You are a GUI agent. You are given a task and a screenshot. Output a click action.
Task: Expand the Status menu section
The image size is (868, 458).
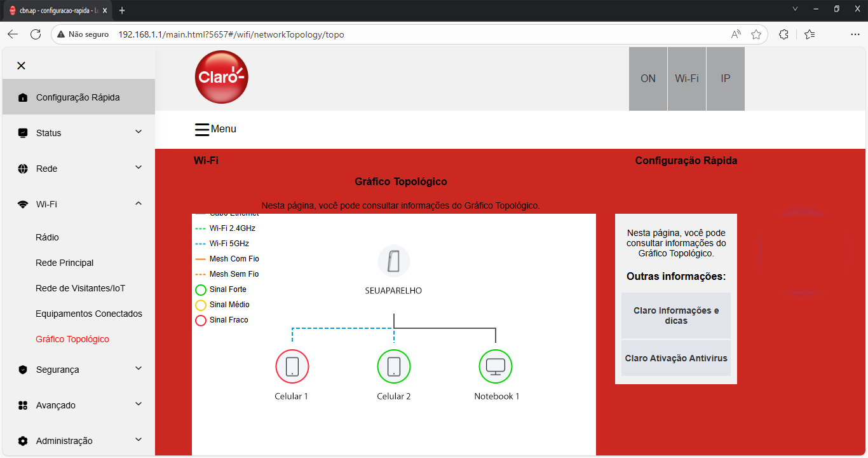79,133
